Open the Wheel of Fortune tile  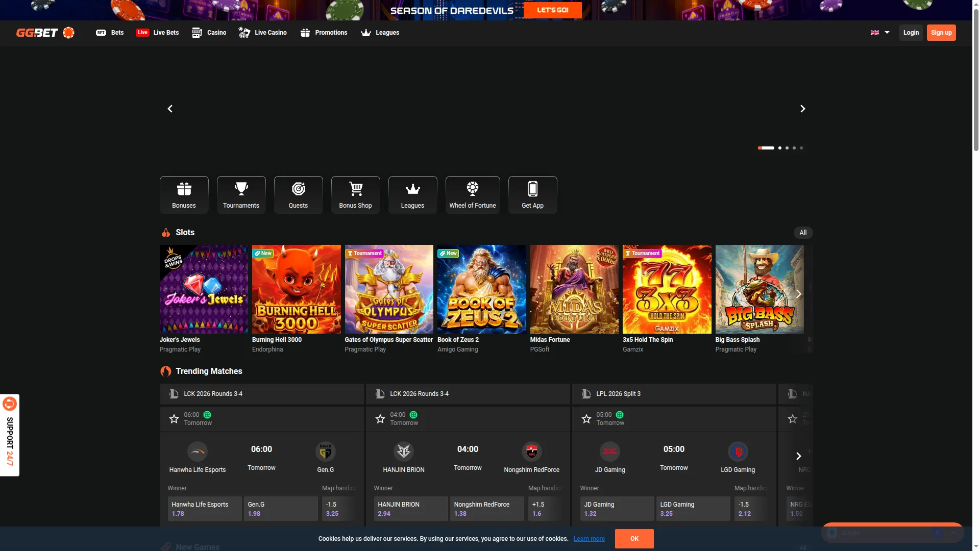point(473,195)
